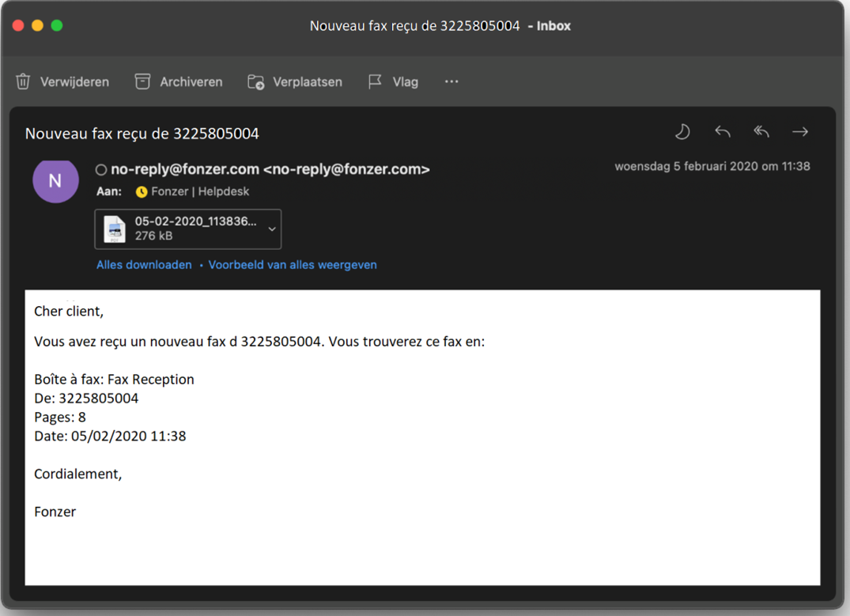The height and width of the screenshot is (616, 850).
Task: Click the Alles downloaden link
Action: (x=144, y=265)
